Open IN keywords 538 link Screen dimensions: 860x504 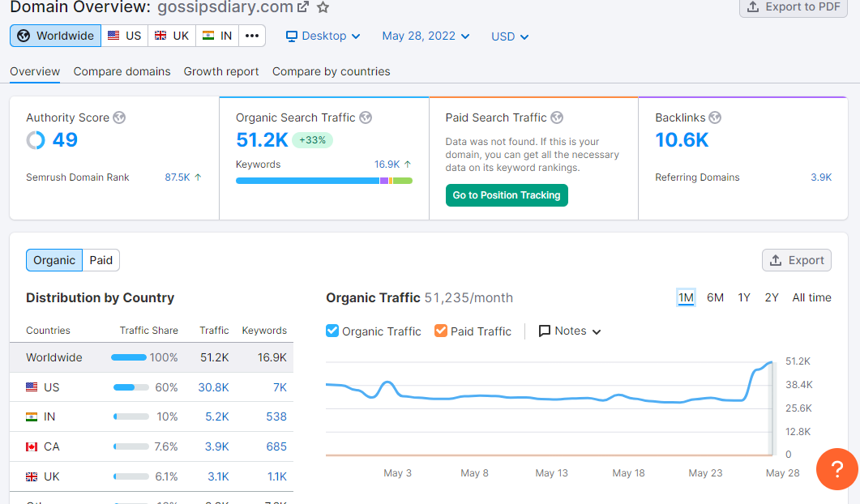[276, 416]
